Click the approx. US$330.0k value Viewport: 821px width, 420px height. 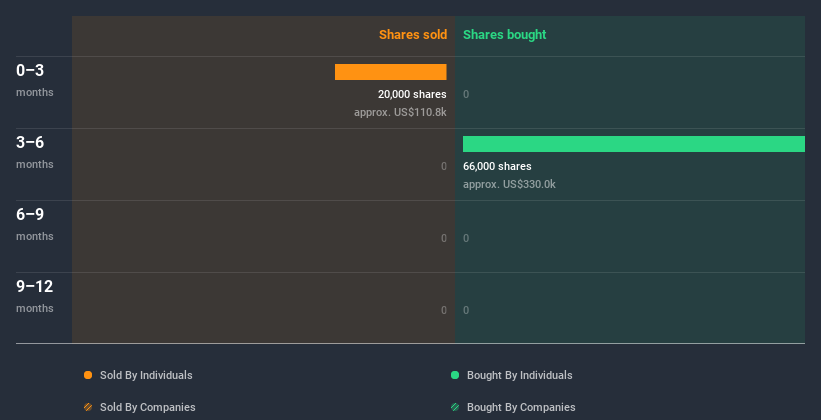509,184
